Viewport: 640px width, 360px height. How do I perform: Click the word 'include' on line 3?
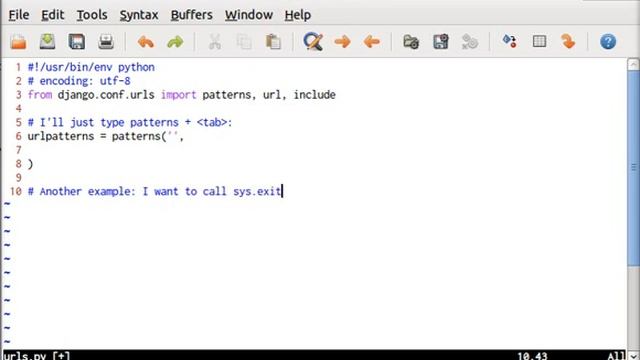click(x=315, y=95)
